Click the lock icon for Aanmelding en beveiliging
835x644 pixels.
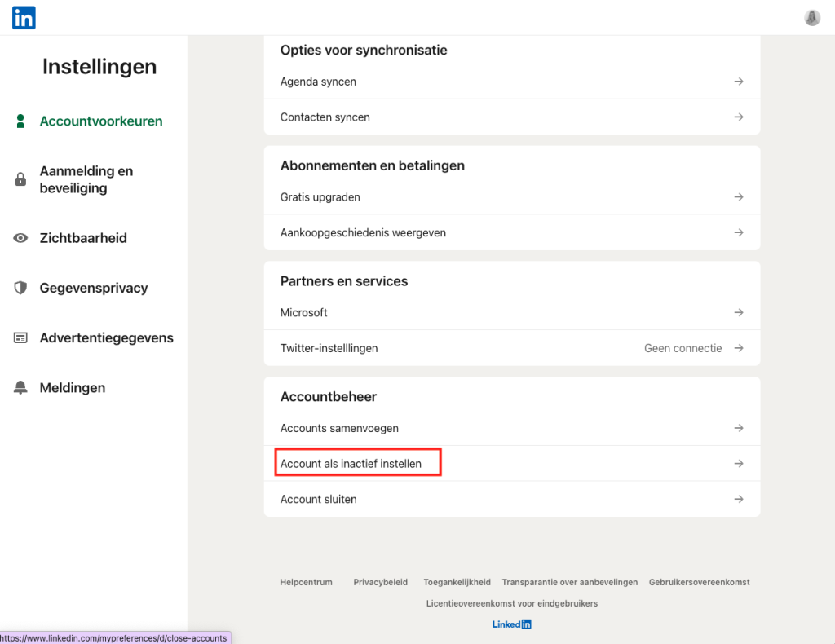21,179
